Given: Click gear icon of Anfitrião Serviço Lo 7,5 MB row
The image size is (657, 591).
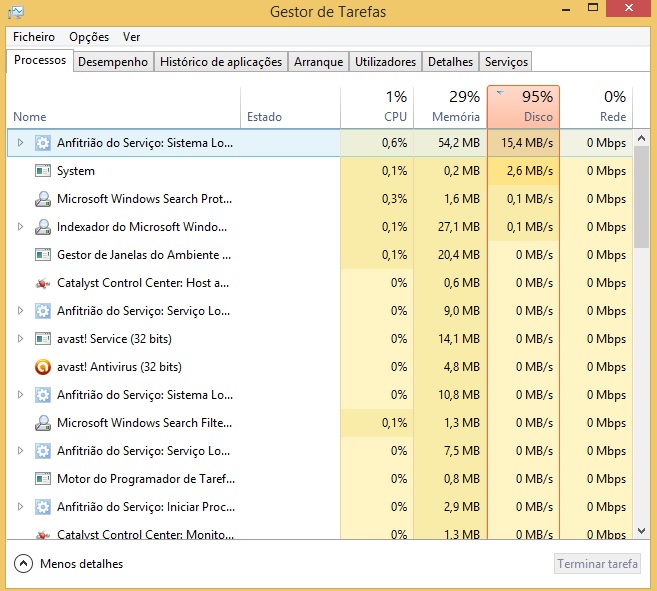Looking at the screenshot, I should coord(43,451).
